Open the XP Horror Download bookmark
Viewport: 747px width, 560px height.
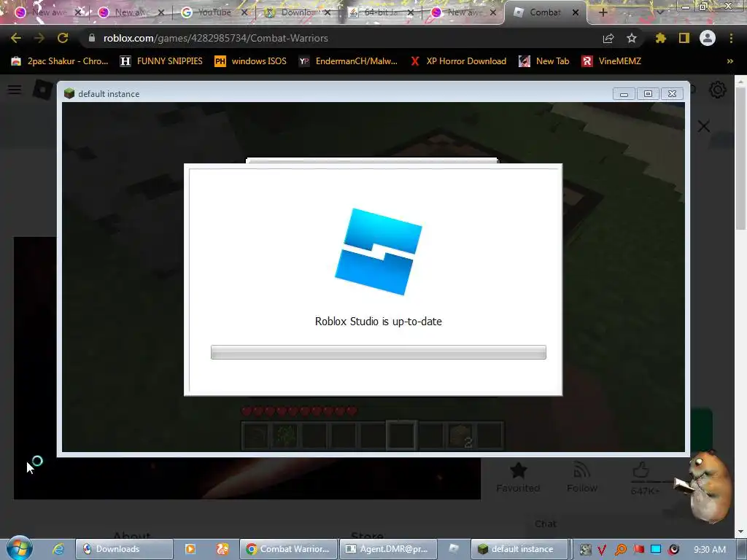[x=458, y=61]
